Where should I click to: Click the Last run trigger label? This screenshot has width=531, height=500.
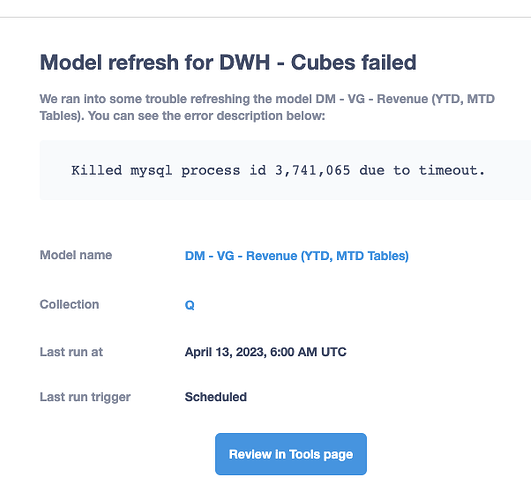pos(85,397)
